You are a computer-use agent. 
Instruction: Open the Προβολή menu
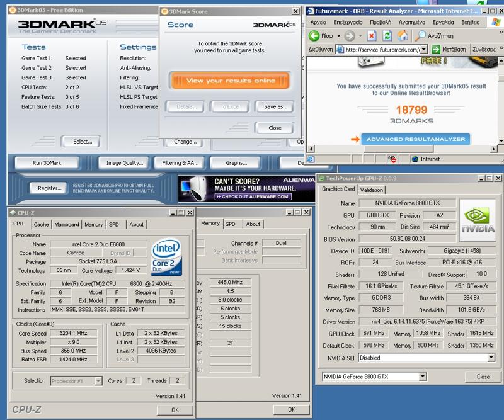click(x=381, y=22)
